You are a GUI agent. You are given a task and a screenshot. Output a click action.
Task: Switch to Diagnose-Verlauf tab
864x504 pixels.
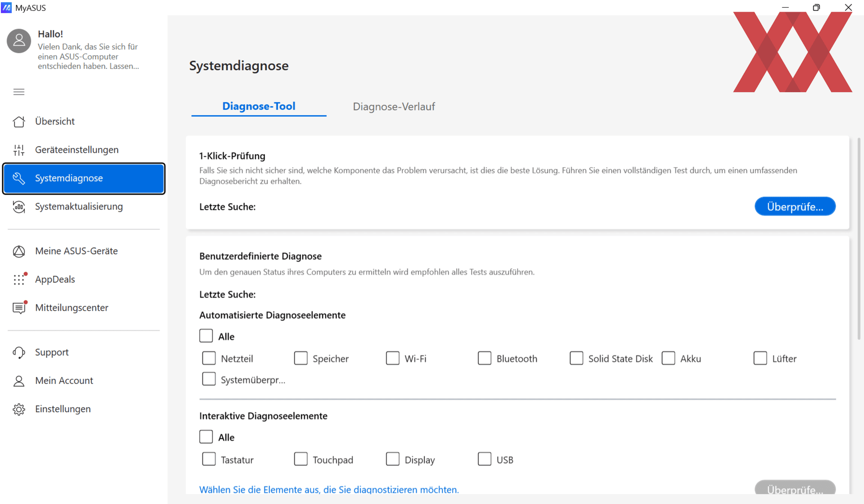pyautogui.click(x=394, y=107)
